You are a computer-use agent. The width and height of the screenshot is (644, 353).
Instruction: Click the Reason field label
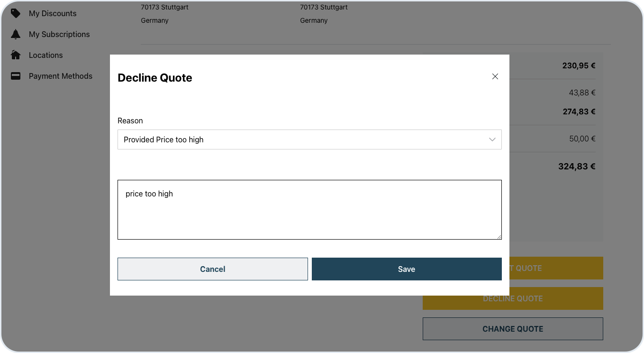click(130, 121)
